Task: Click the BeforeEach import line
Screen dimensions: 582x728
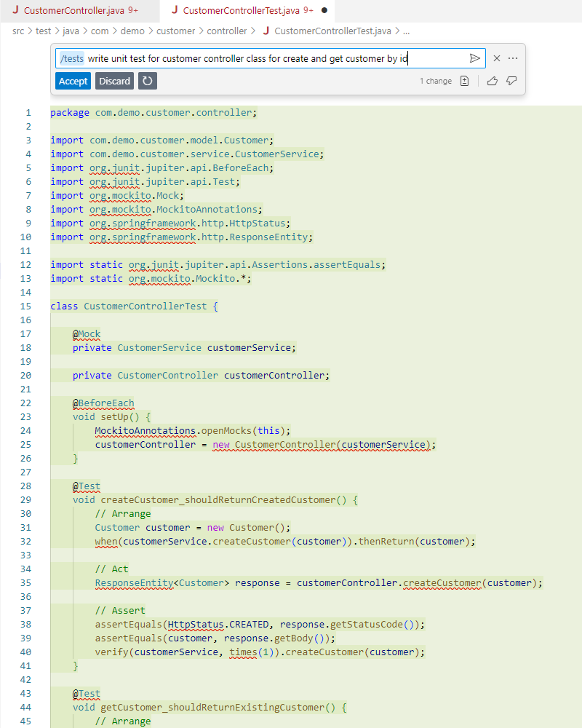Action: point(162,168)
